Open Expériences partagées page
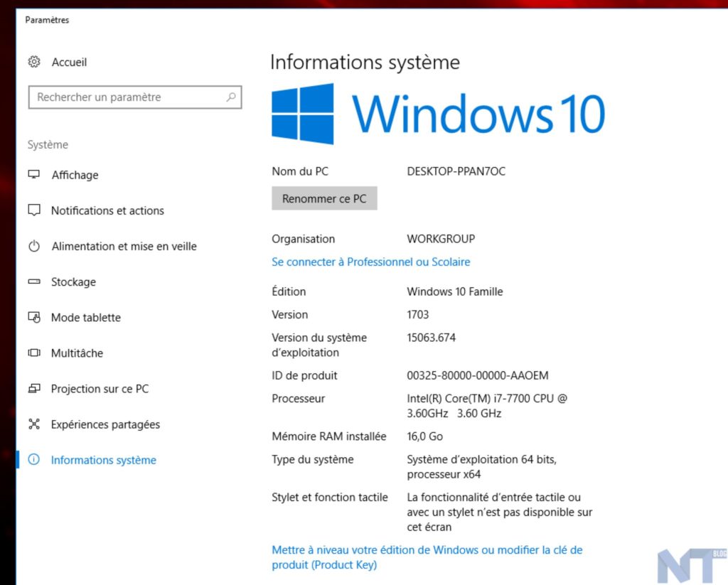Screen dimensions: 728x585 [x=105, y=424]
